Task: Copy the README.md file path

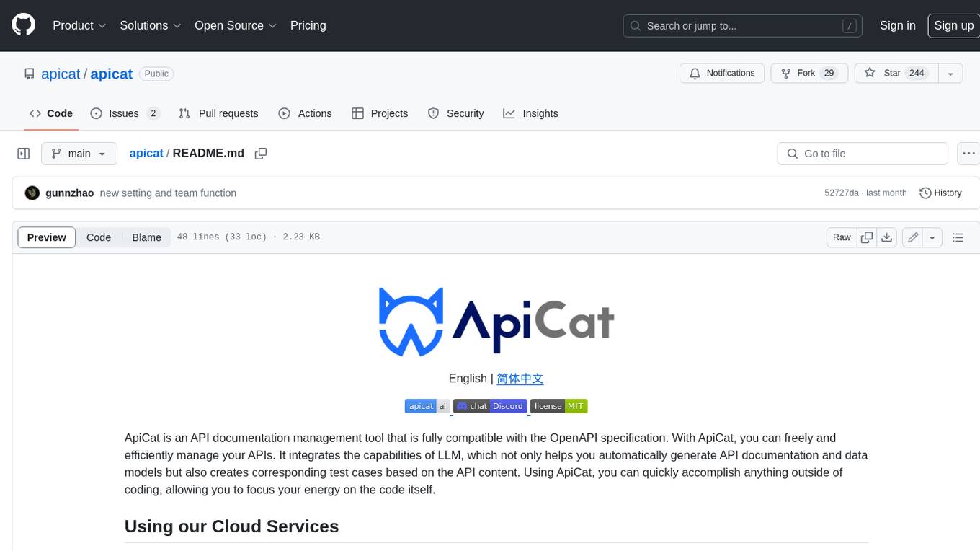Action: [261, 153]
